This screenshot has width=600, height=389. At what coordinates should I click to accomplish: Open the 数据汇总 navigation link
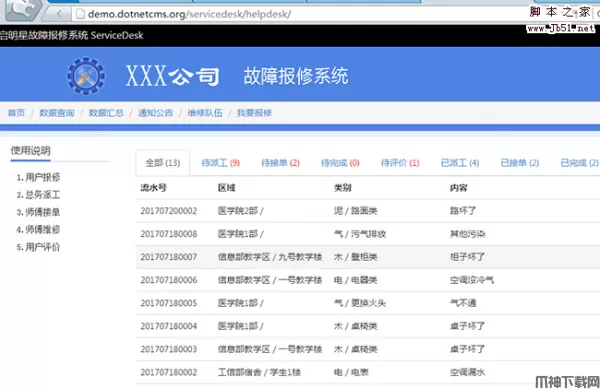coord(106,113)
